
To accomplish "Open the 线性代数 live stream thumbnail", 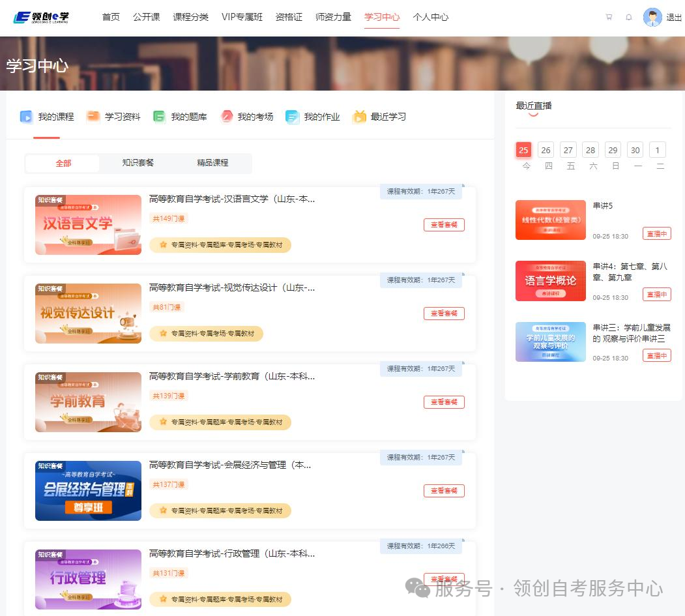I will point(551,220).
